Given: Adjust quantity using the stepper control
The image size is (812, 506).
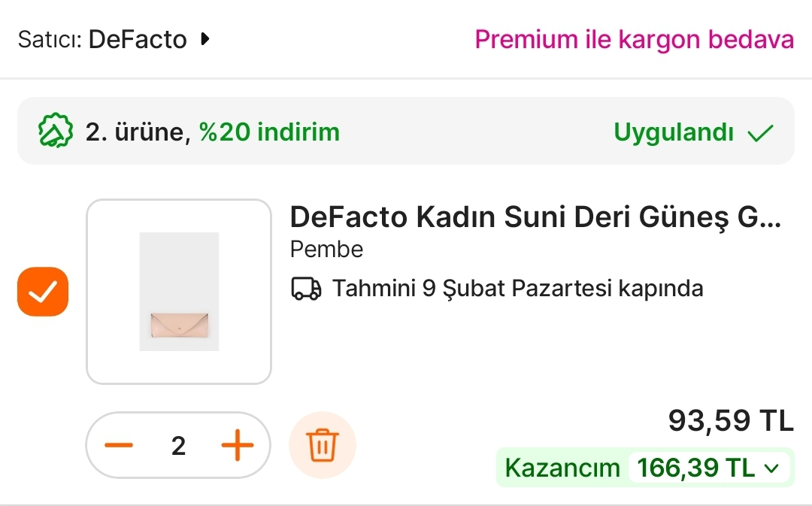Looking at the screenshot, I should 178,444.
